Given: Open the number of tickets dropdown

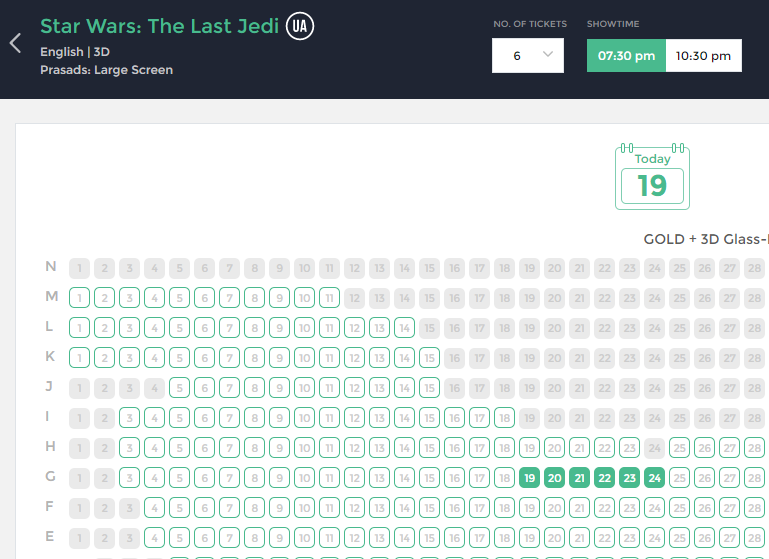Looking at the screenshot, I should coord(528,56).
